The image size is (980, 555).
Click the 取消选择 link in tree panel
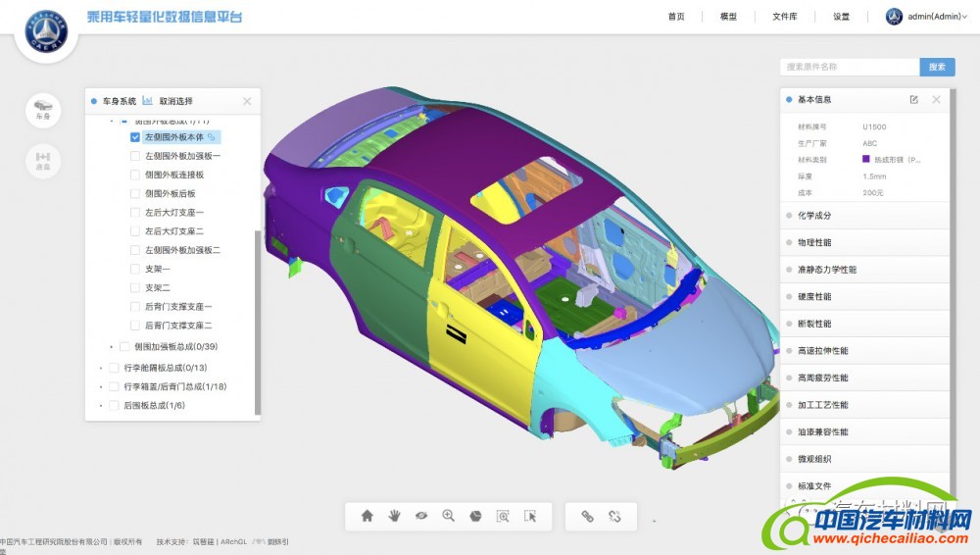tap(176, 101)
